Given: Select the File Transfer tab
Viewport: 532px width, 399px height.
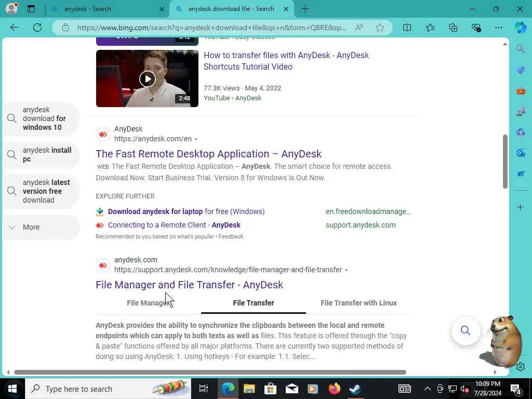Looking at the screenshot, I should pyautogui.click(x=254, y=303).
